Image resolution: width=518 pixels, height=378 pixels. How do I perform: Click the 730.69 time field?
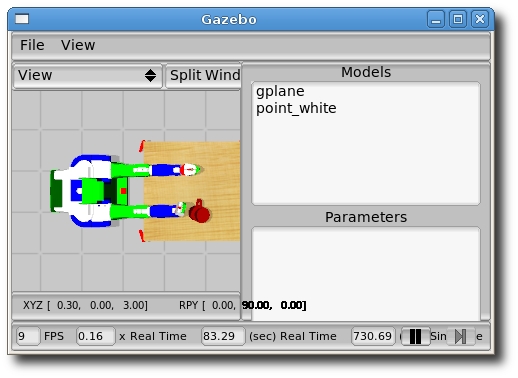[x=373, y=336]
